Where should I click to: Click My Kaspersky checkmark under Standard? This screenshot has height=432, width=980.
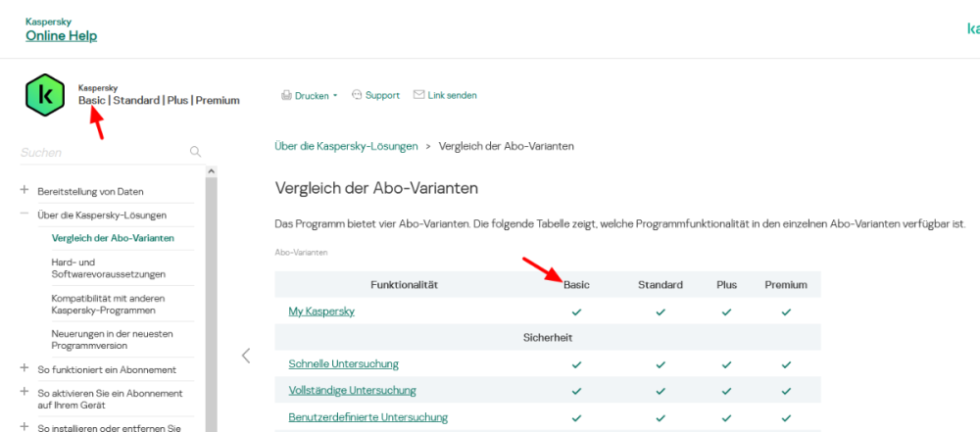[x=660, y=312]
